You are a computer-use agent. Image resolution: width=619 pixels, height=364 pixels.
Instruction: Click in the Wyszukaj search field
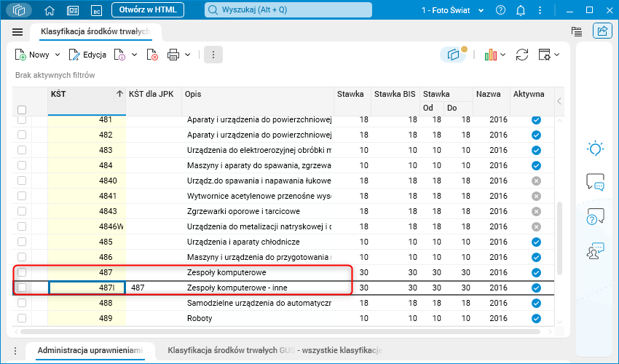[288, 10]
